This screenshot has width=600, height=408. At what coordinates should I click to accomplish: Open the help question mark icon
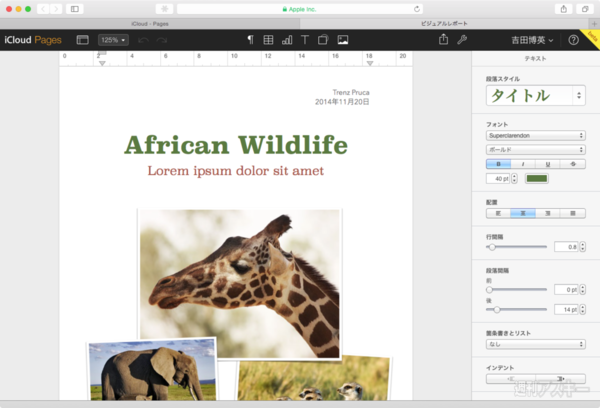(573, 40)
